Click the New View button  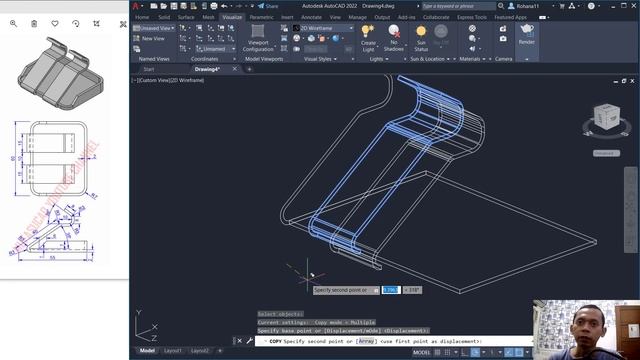click(x=149, y=38)
